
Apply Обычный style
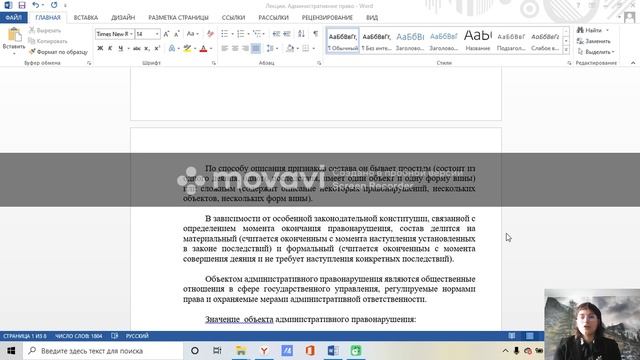[343, 40]
